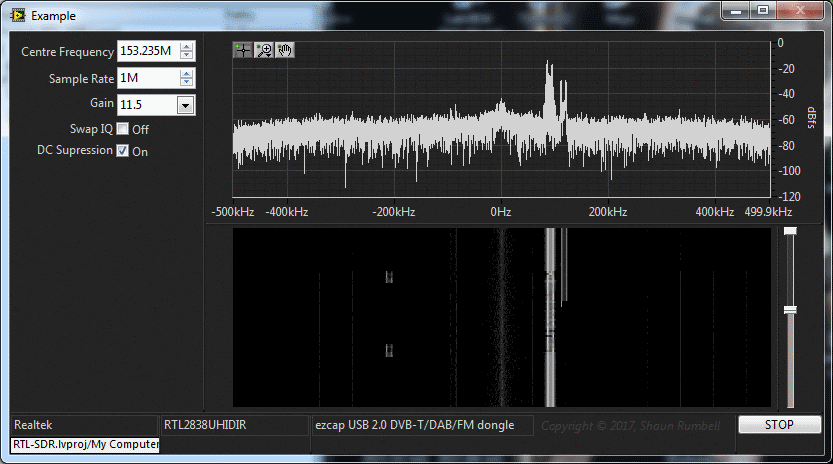Click the RTL2838UHIDIR device name field
This screenshot has width=833, height=464.
pyautogui.click(x=234, y=425)
